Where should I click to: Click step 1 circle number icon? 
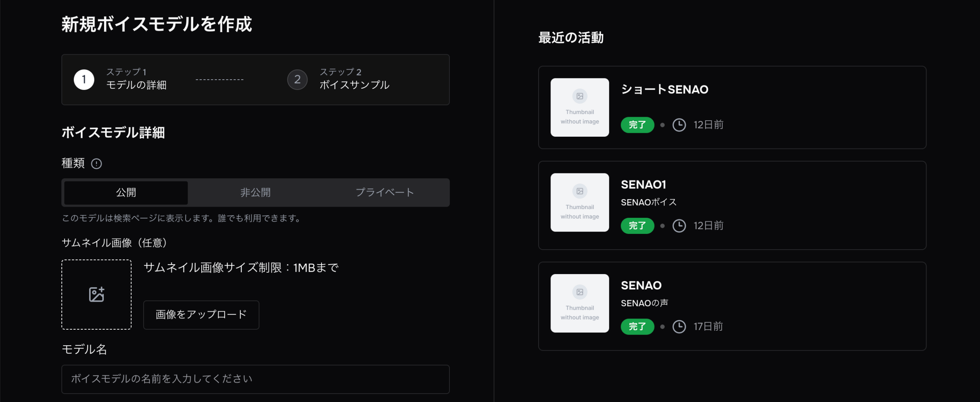(x=84, y=80)
